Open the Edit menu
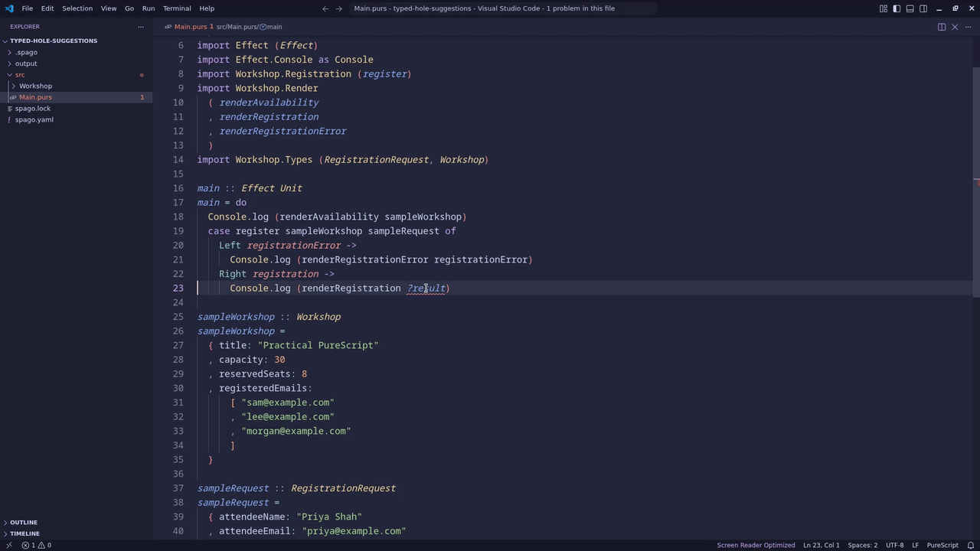The width and height of the screenshot is (980, 551). [x=47, y=8]
